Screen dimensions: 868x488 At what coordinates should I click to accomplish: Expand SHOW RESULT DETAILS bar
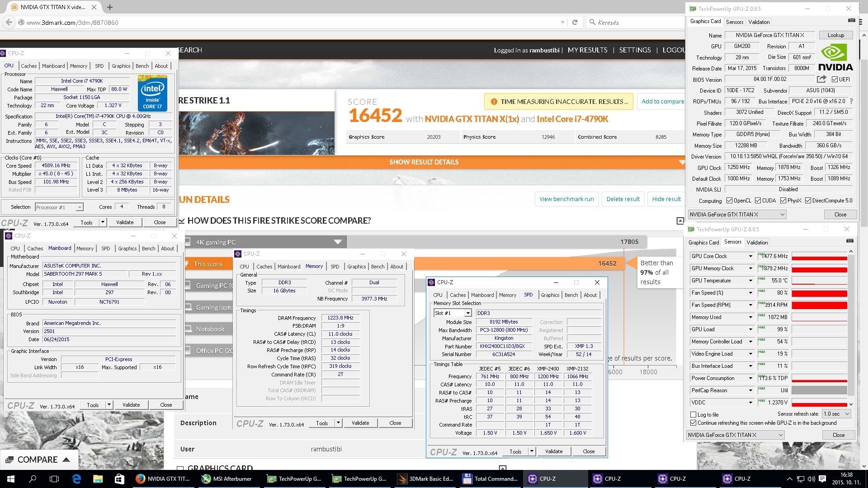424,162
